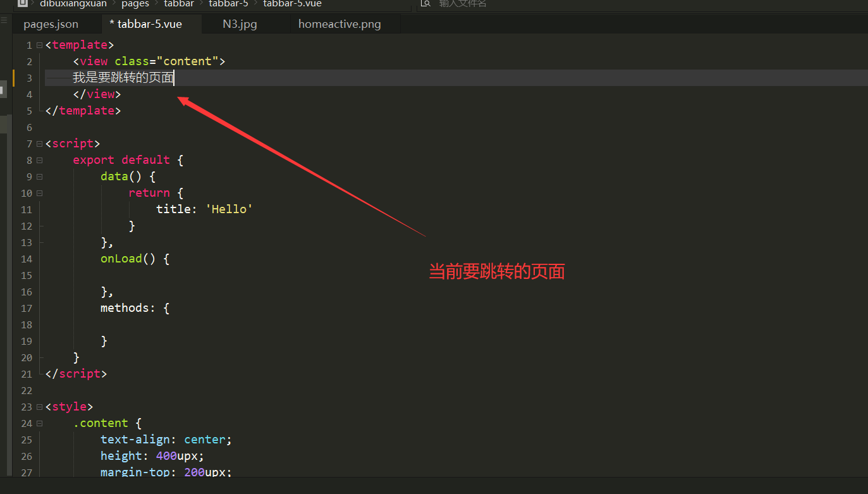Click 'dibuxiangxuan' in the breadcrumb path
Viewport: 868px width, 494px height.
pyautogui.click(x=73, y=4)
